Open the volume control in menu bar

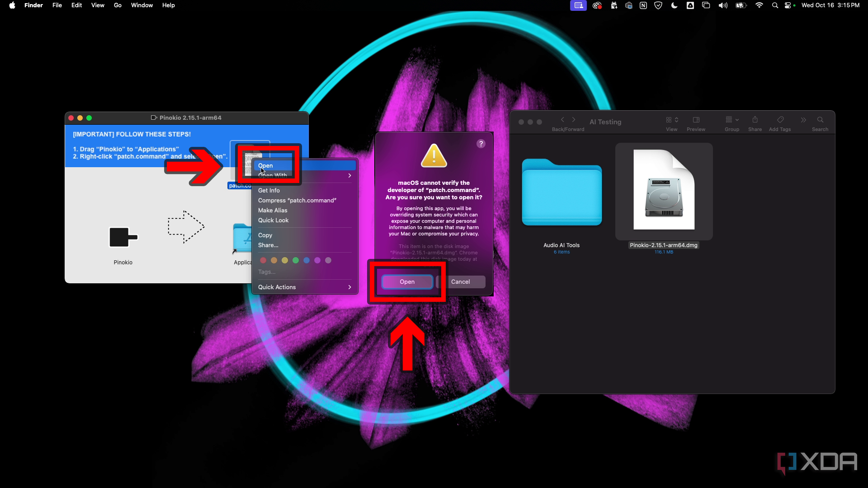tap(723, 5)
